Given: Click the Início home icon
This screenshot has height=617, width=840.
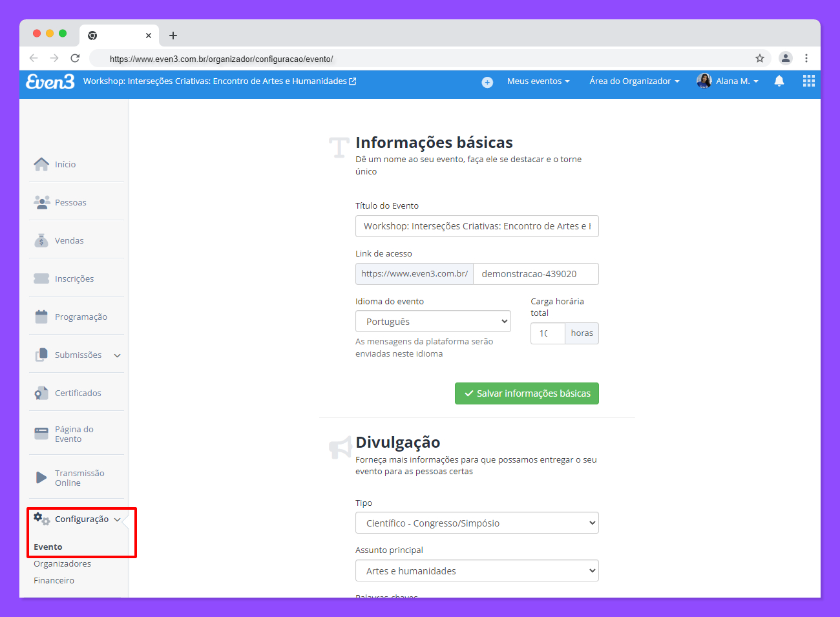Looking at the screenshot, I should [41, 164].
